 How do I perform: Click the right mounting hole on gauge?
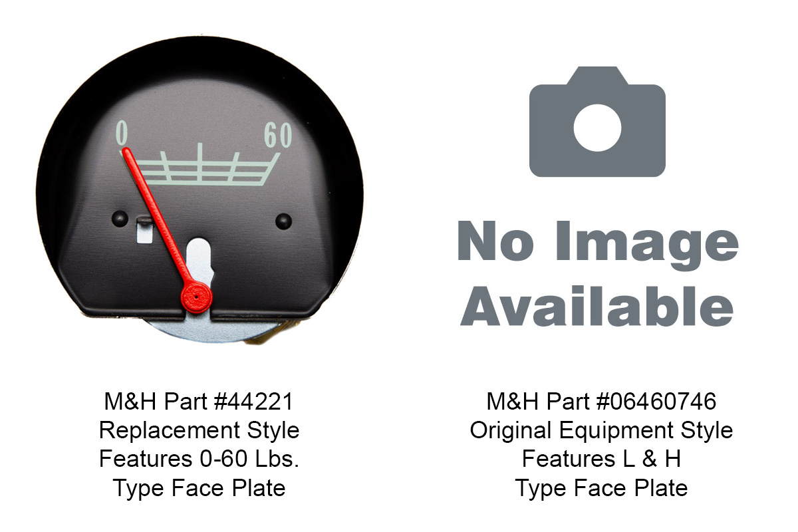pos(283,221)
